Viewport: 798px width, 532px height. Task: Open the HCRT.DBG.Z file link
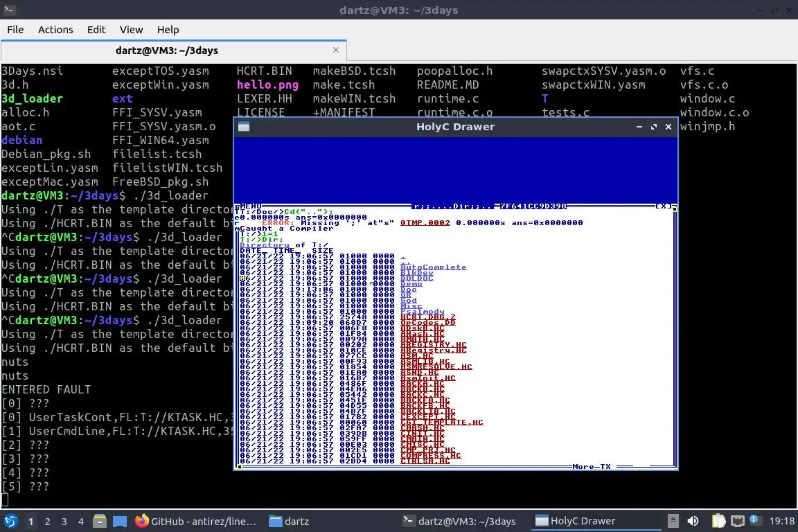pyautogui.click(x=428, y=317)
